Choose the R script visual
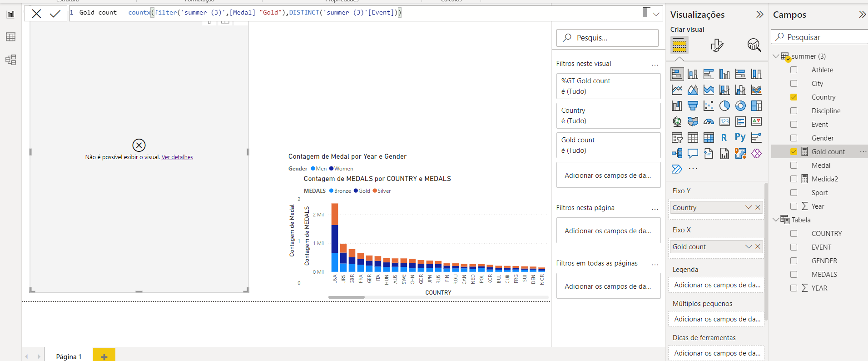This screenshot has height=361, width=868. point(724,137)
